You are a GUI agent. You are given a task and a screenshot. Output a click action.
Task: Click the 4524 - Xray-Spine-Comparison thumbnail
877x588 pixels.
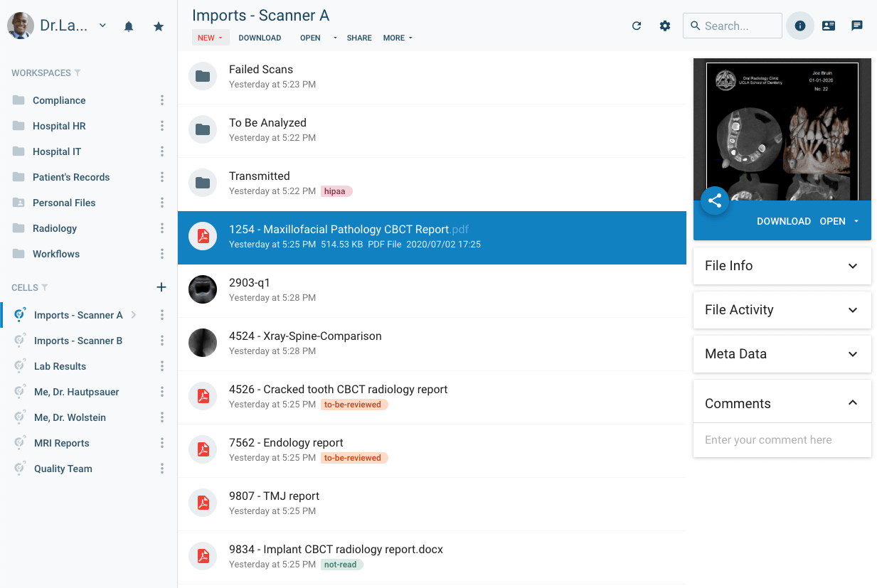pyautogui.click(x=203, y=343)
